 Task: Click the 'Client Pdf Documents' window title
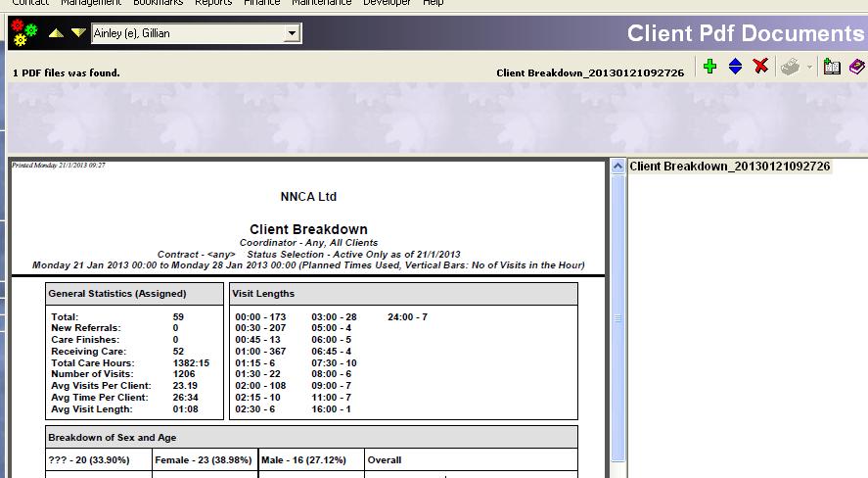click(746, 33)
